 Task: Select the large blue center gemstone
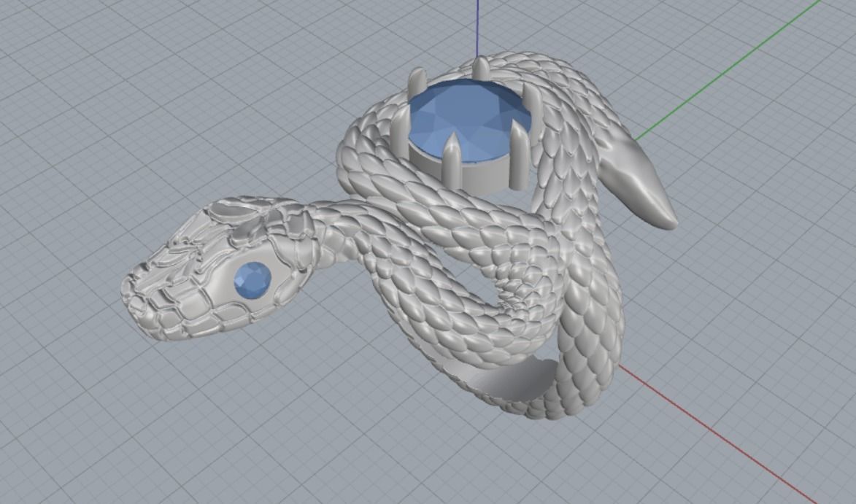pos(469,119)
